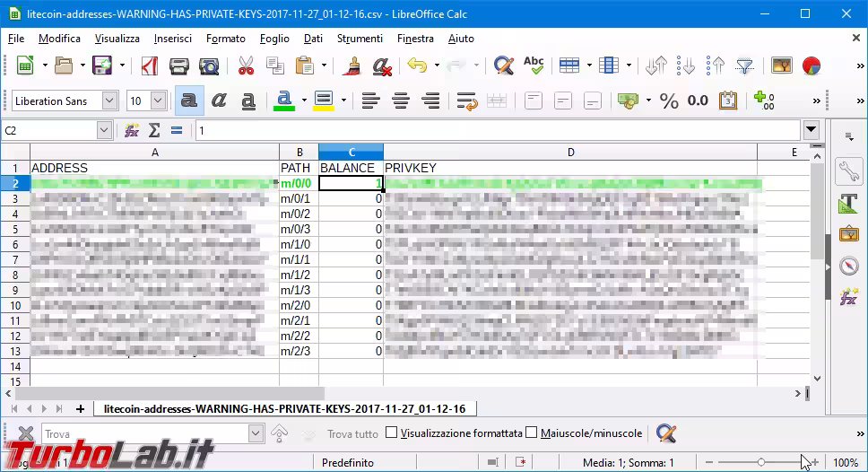Open the Navigator compass in sidebar
The height and width of the screenshot is (472, 868).
(848, 266)
